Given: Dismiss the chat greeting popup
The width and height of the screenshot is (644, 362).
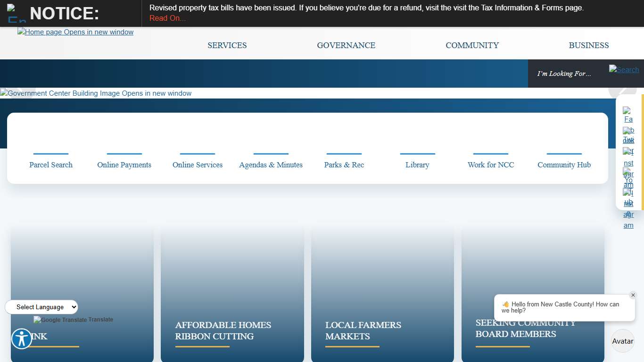Looking at the screenshot, I should tap(633, 295).
